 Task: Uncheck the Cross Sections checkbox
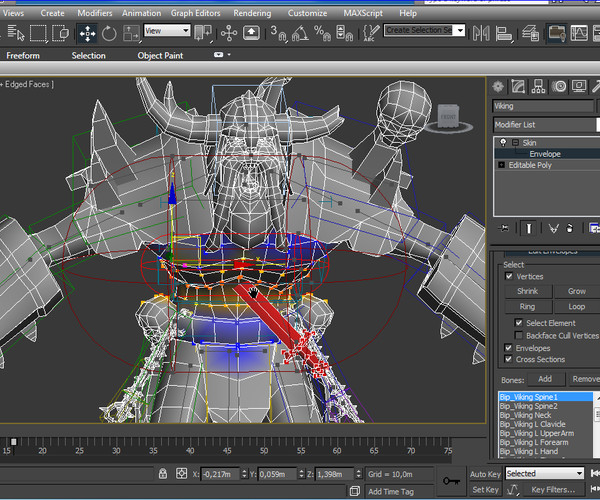click(x=508, y=359)
